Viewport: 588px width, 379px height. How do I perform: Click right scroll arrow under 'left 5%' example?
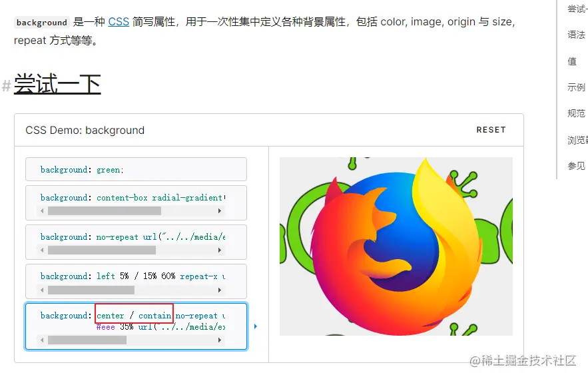(219, 290)
